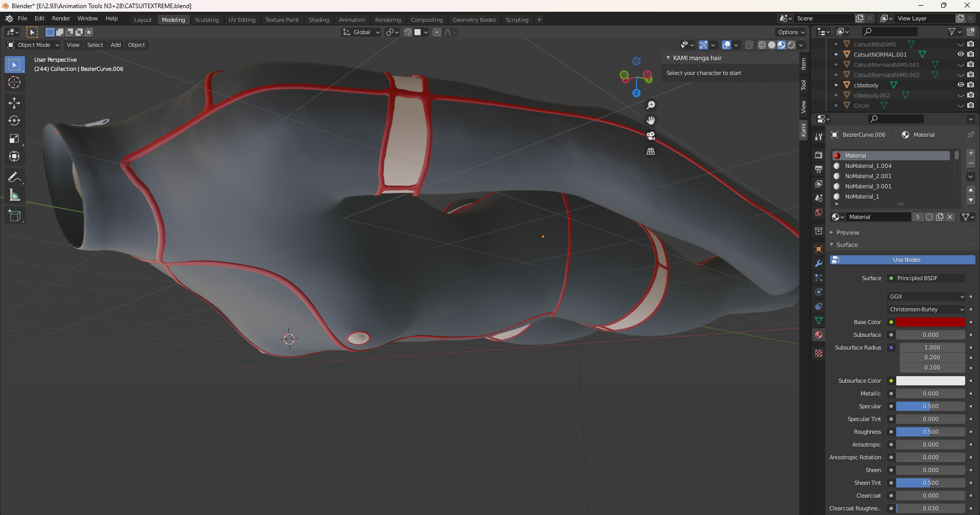
Task: Select the Select Box tool
Action: (14, 65)
